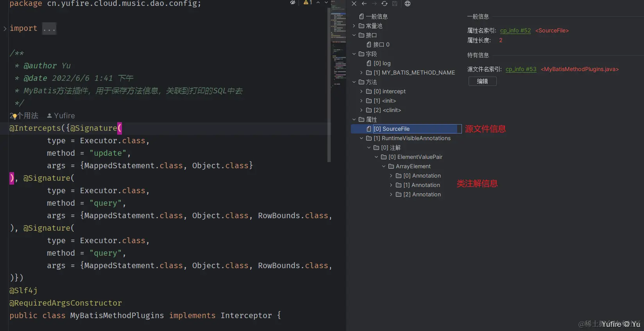Expand the folded import block

pos(5,28)
